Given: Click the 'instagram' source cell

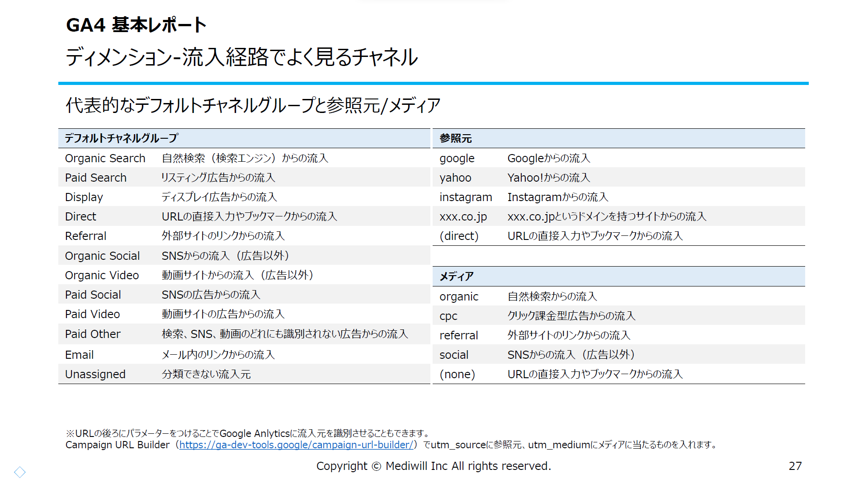Looking at the screenshot, I should tap(466, 197).
